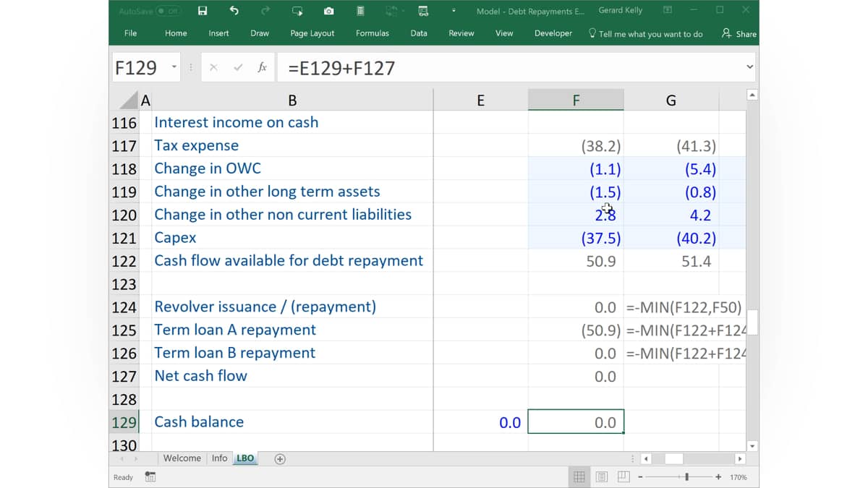Select row 122 header
Screen dimensions: 868x488
[x=124, y=261]
